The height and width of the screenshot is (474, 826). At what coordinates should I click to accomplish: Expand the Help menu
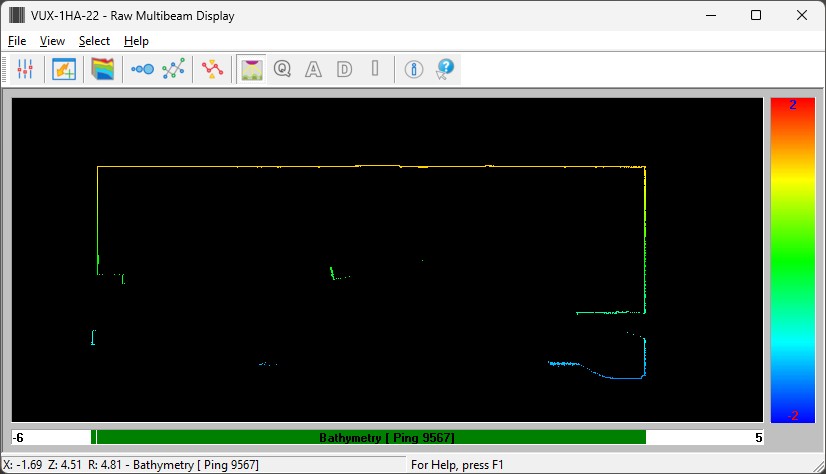click(136, 41)
